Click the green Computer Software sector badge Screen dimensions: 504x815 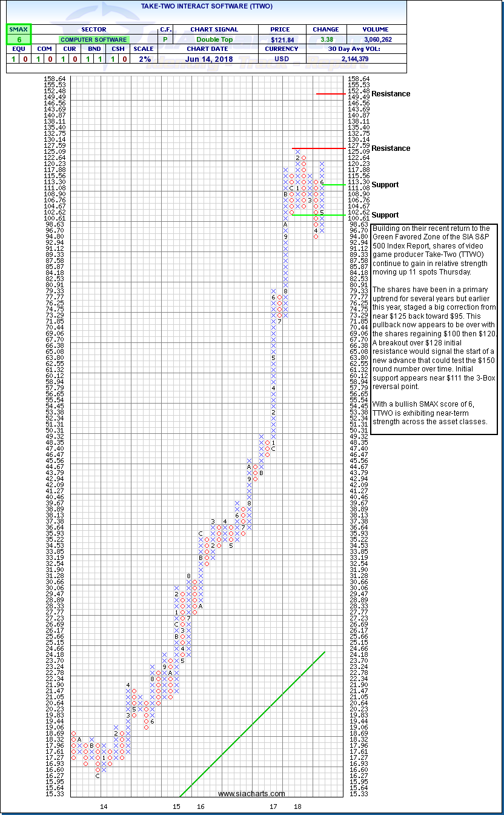click(x=94, y=39)
